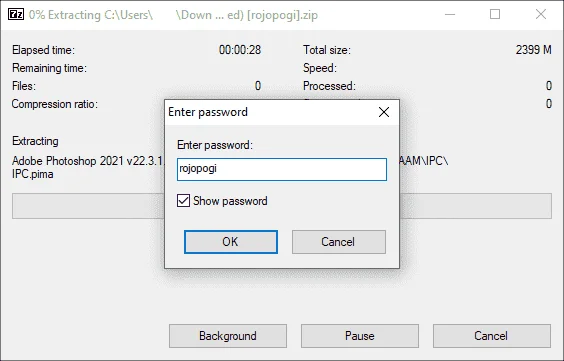
Task: Click the 7-Zip icon in the title bar
Action: coord(16,15)
